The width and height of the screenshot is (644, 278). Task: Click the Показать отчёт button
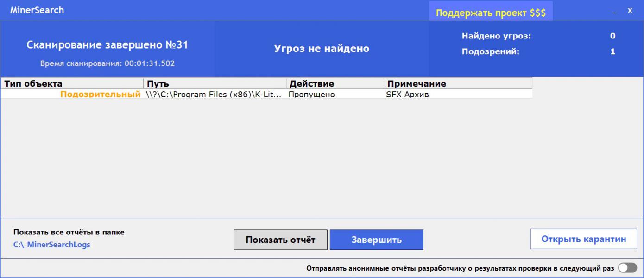click(x=280, y=240)
